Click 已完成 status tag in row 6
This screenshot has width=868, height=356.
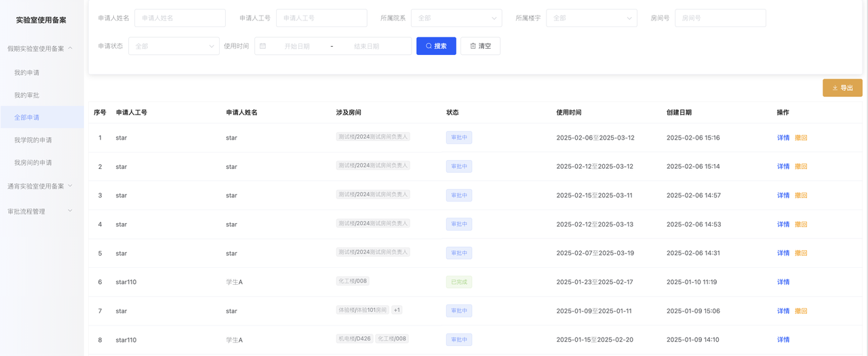(x=459, y=282)
